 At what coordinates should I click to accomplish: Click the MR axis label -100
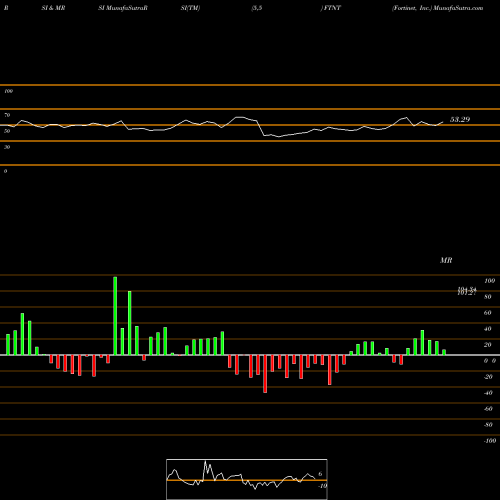pos(490,441)
